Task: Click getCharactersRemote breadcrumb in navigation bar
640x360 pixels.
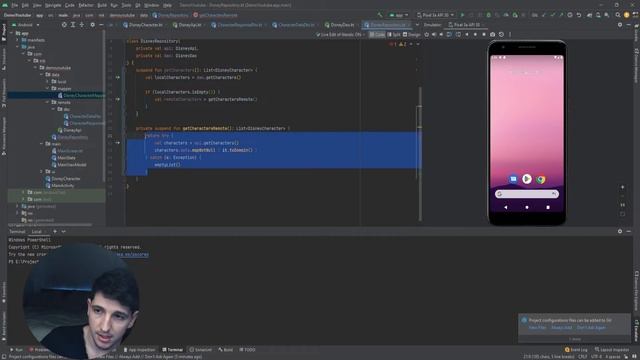Action: pyautogui.click(x=215, y=15)
